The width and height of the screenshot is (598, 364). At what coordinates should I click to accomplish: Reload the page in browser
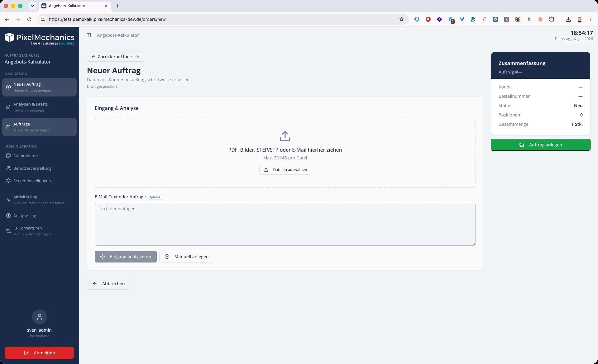pos(29,19)
